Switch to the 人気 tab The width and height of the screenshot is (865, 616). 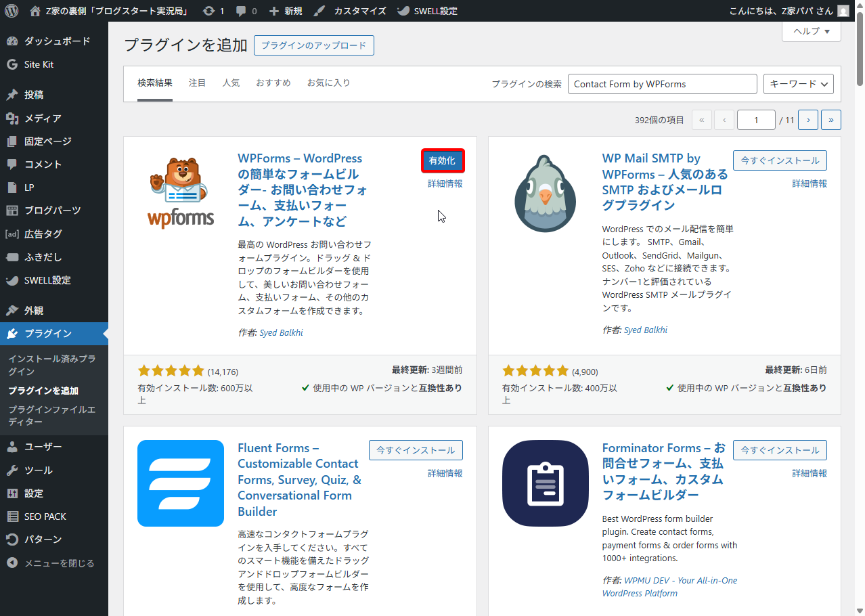(x=231, y=83)
